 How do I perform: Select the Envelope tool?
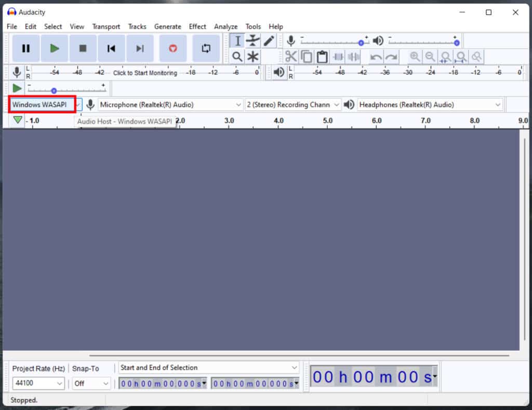(x=253, y=41)
